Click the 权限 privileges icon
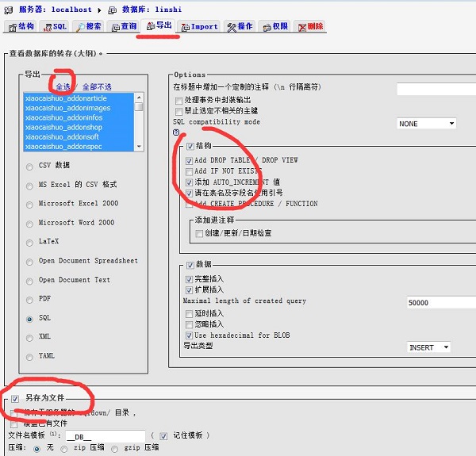Image resolution: width=476 pixels, height=456 pixels. point(266,27)
